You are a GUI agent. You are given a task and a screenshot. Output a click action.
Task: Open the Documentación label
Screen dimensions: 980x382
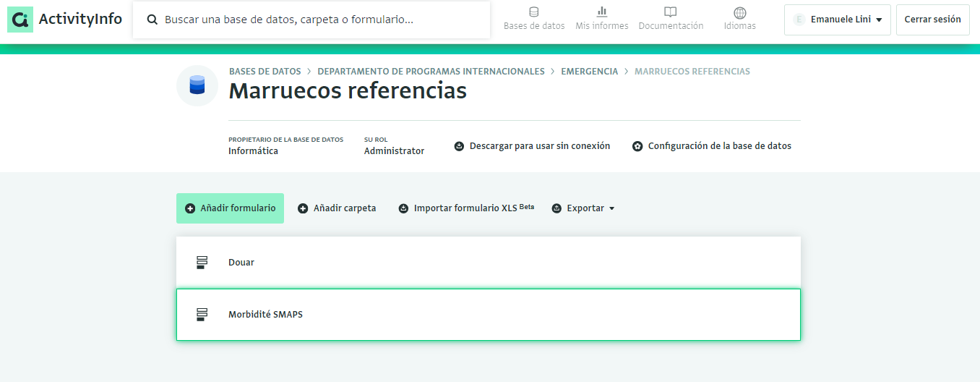(671, 26)
